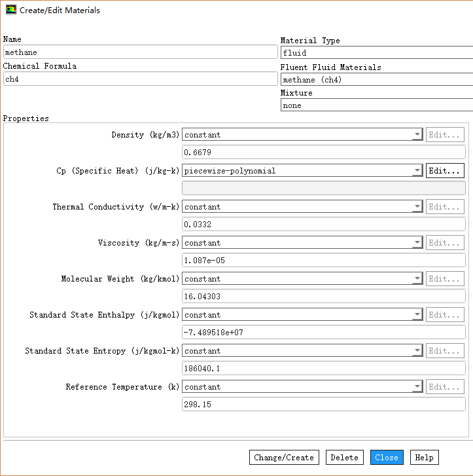The width and height of the screenshot is (473, 476).
Task: Open Fluent Fluid Materials methane list
Action: coord(376,80)
